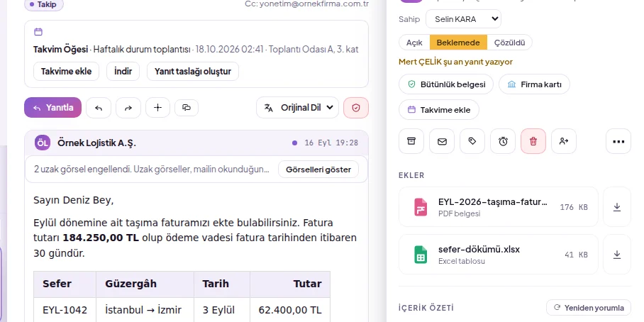The width and height of the screenshot is (644, 322).
Task: Click the Sayın Deniz Bey, greeting
Action: pyautogui.click(x=74, y=201)
